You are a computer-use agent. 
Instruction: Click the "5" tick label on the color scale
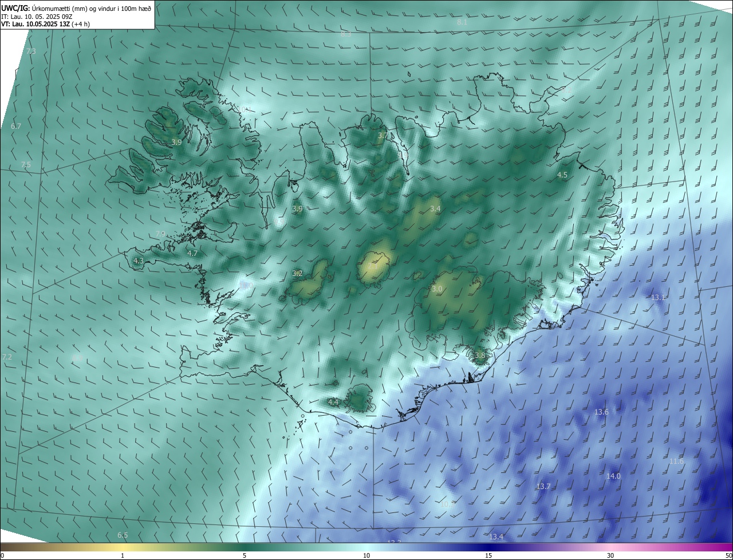click(x=245, y=556)
